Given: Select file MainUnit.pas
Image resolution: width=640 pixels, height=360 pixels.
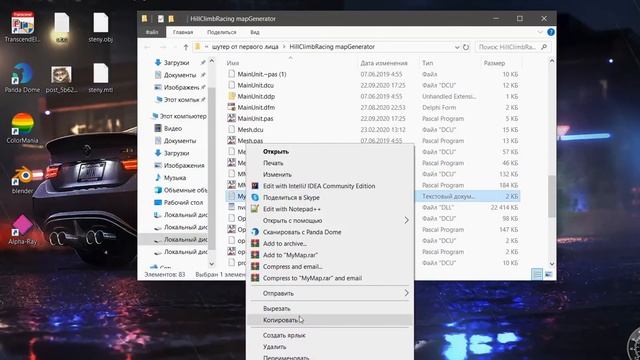Looking at the screenshot, I should [251, 118].
